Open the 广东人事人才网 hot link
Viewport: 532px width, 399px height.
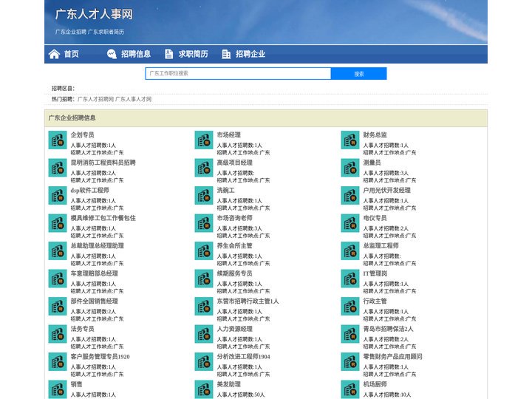tap(133, 99)
